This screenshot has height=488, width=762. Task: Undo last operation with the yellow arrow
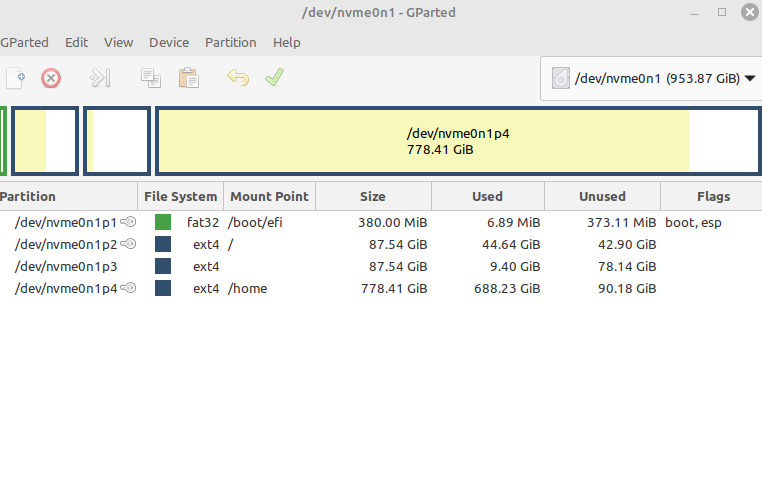point(237,78)
